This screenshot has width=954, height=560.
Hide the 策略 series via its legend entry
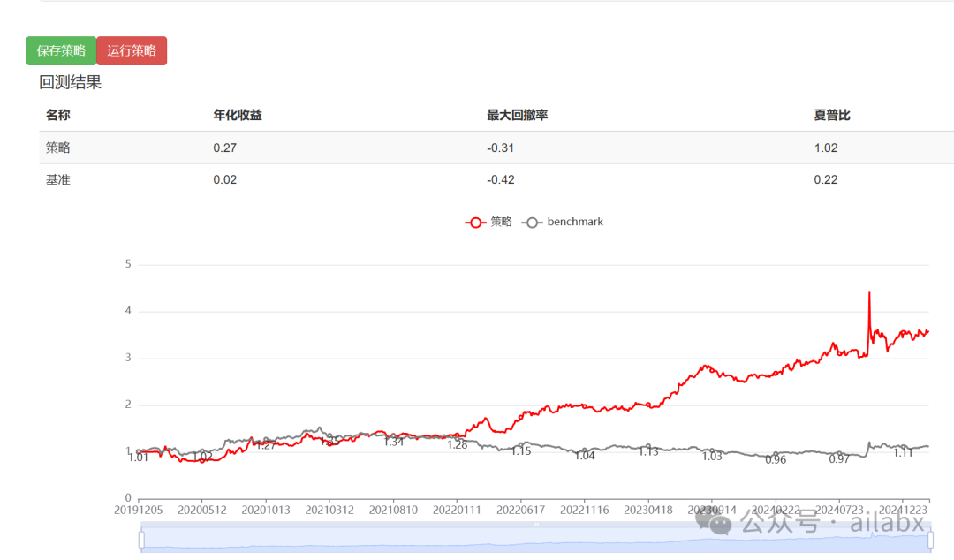point(499,222)
